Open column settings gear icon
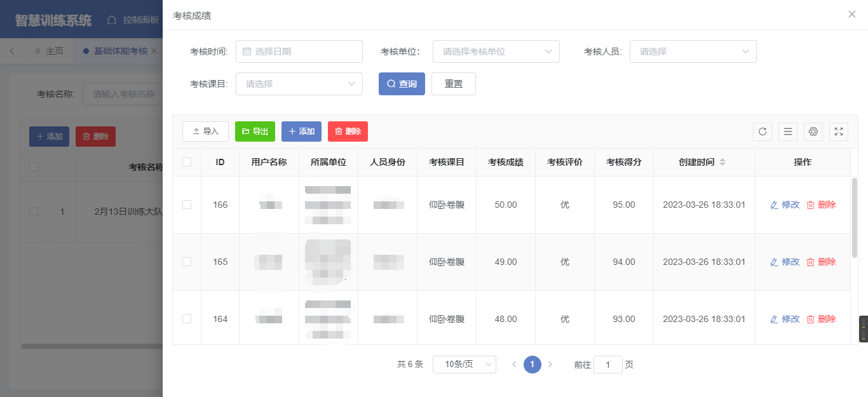Viewport: 868px width, 397px height. click(813, 131)
